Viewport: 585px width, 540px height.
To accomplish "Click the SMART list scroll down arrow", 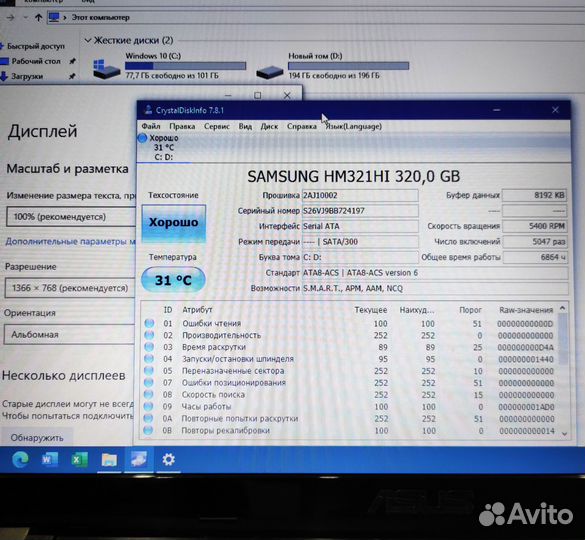I will click(x=564, y=434).
